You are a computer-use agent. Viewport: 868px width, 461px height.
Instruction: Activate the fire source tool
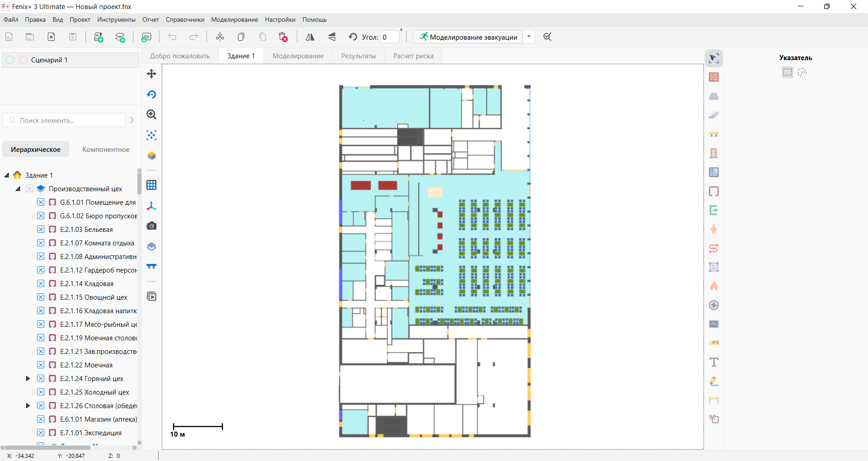[714, 286]
